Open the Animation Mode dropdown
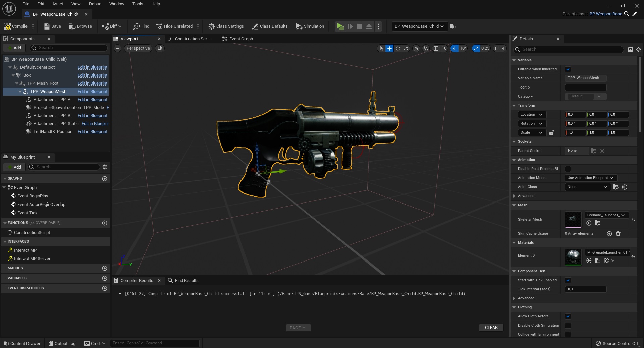This screenshot has height=348, width=644. [590, 178]
